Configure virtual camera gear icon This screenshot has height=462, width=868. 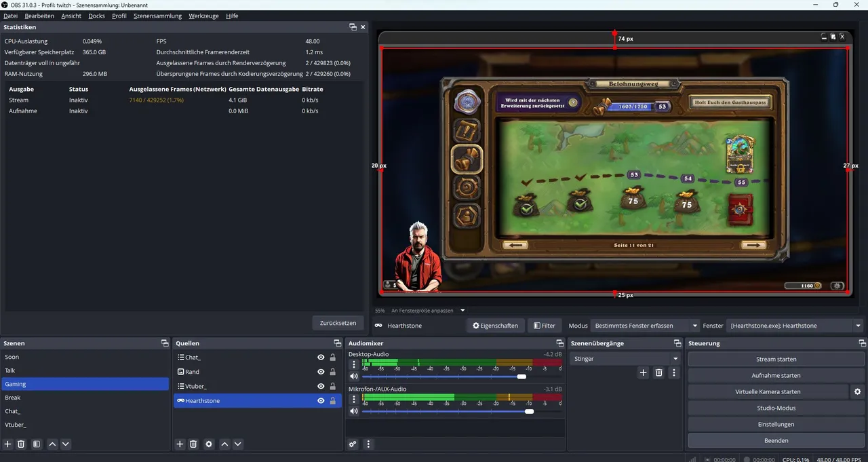click(x=857, y=391)
